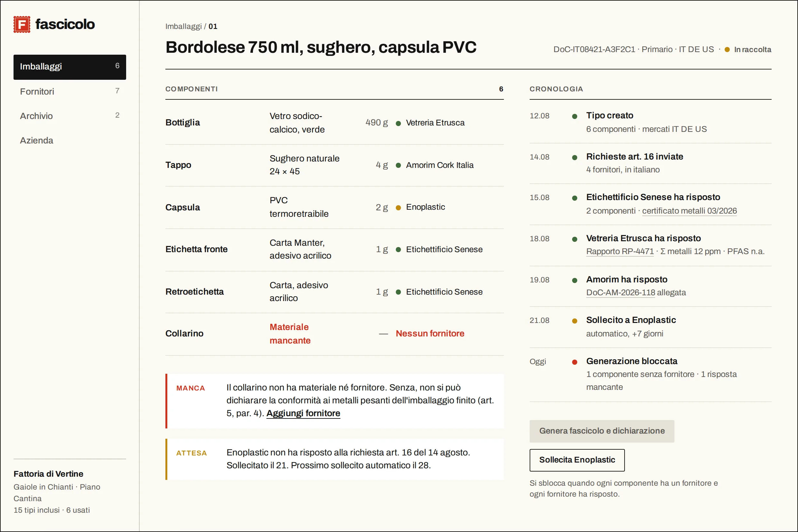Click Amorim ha risposto timeline entry
The width and height of the screenshot is (798, 532).
650,286
